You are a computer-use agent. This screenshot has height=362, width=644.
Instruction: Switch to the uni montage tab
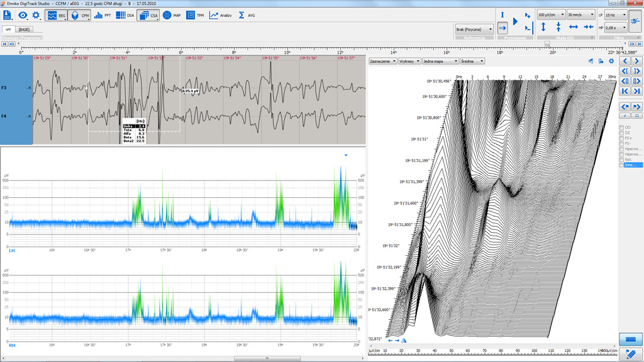(8, 29)
